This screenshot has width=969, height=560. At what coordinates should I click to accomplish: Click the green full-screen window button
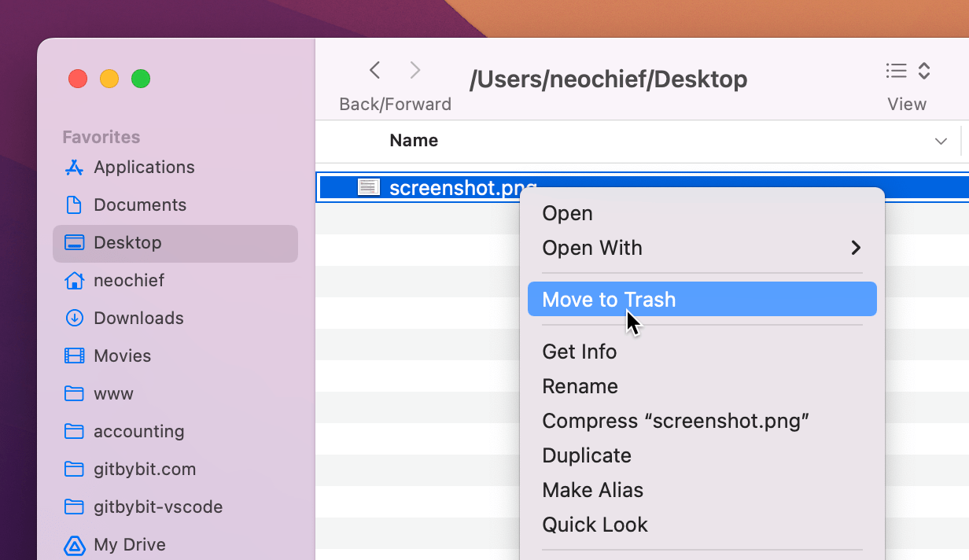click(141, 79)
